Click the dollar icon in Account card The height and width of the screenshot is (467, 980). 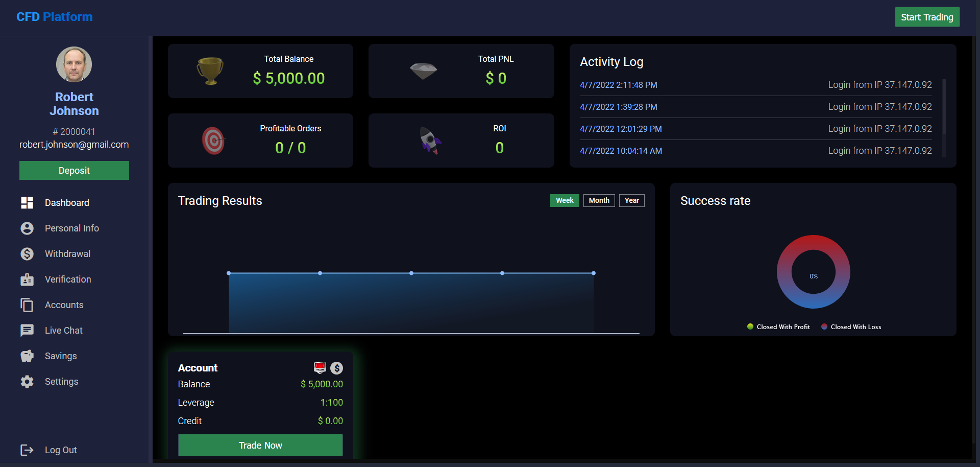coord(336,368)
